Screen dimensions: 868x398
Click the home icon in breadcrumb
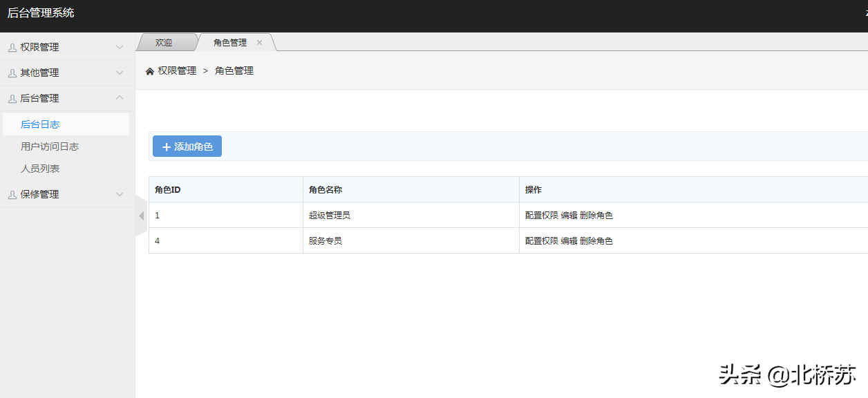click(x=150, y=71)
